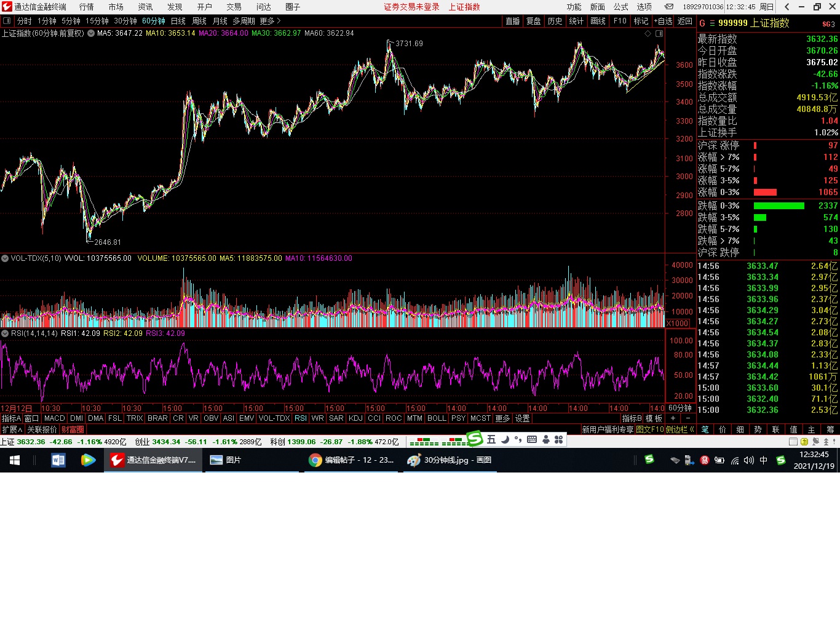Click the Sogou user avatar icon

(x=545, y=439)
